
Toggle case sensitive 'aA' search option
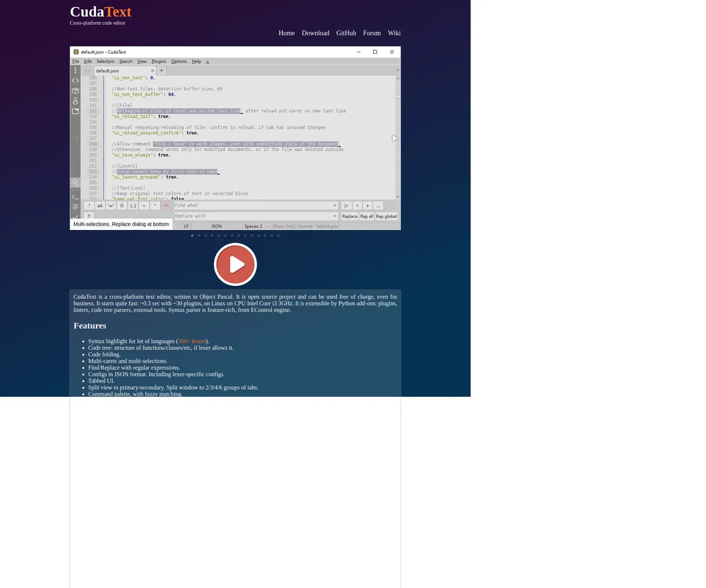coord(100,206)
